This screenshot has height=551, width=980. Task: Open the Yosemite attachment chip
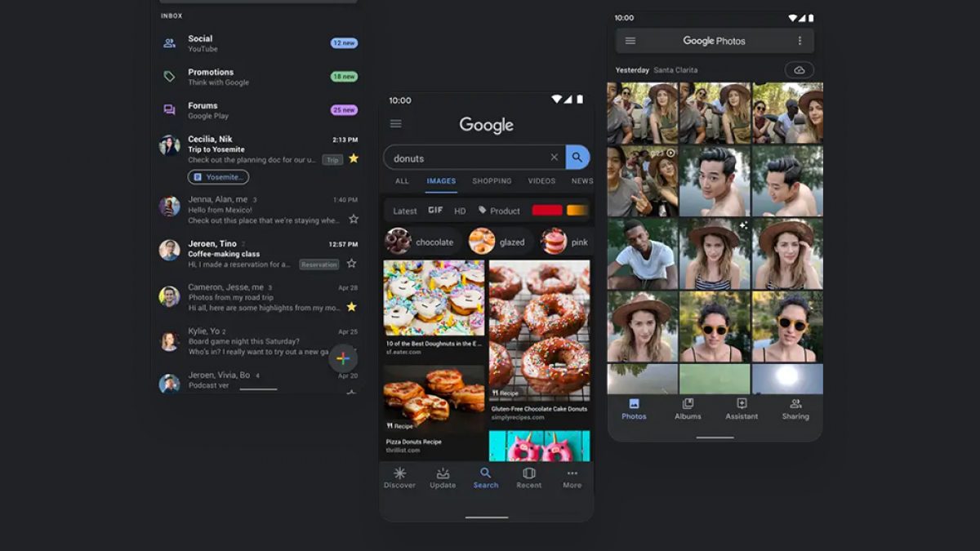[x=218, y=177]
